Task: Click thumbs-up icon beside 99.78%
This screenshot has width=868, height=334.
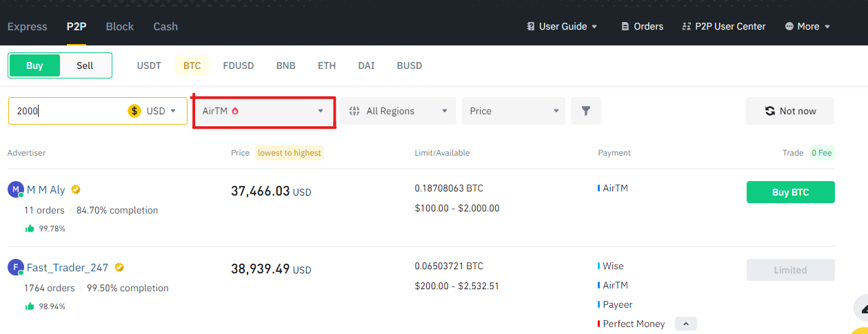Action: (30, 228)
